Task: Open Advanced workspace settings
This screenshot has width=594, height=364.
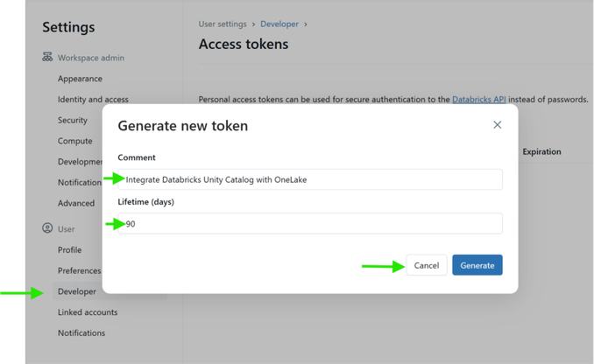Action: 76,203
